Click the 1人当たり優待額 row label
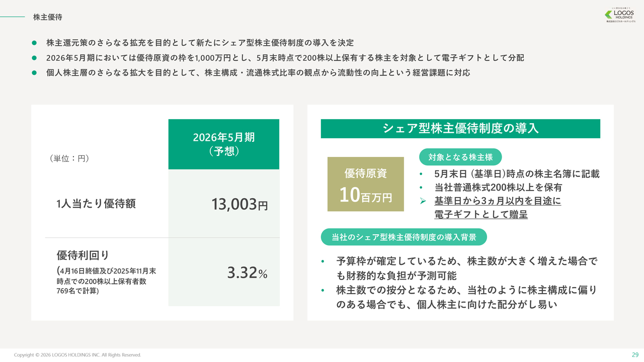The image size is (644, 362). (96, 204)
